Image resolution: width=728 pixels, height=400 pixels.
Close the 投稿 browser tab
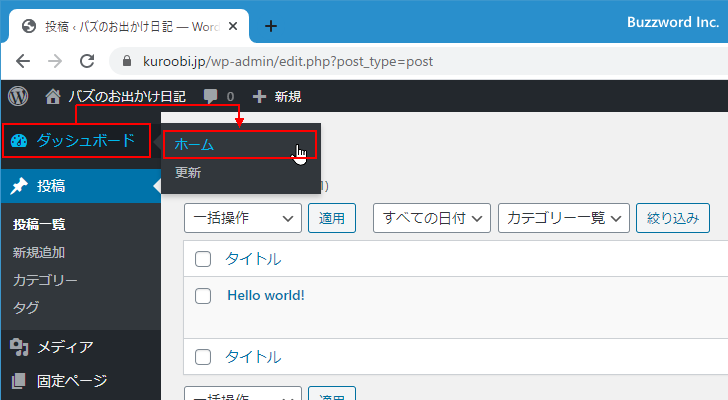pyautogui.click(x=233, y=26)
